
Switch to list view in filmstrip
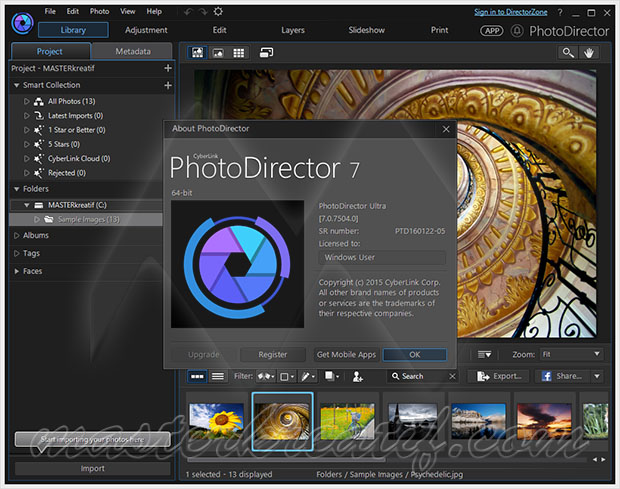(216, 376)
